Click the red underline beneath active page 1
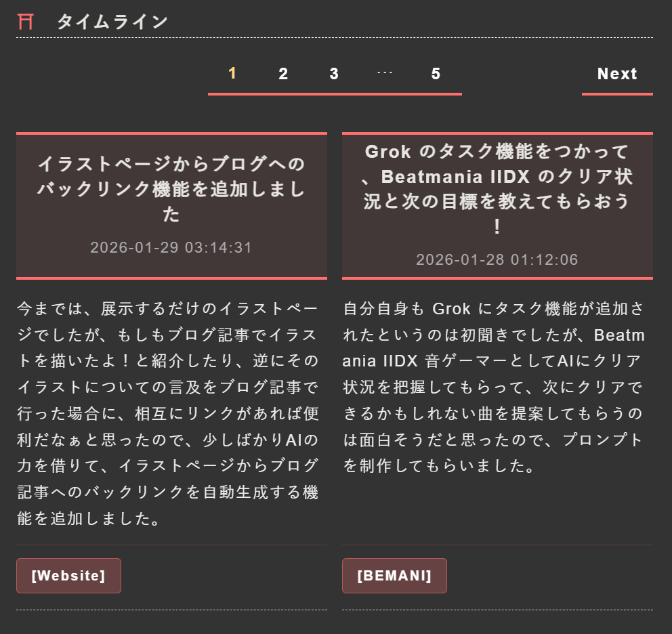672x634 pixels. tap(232, 95)
